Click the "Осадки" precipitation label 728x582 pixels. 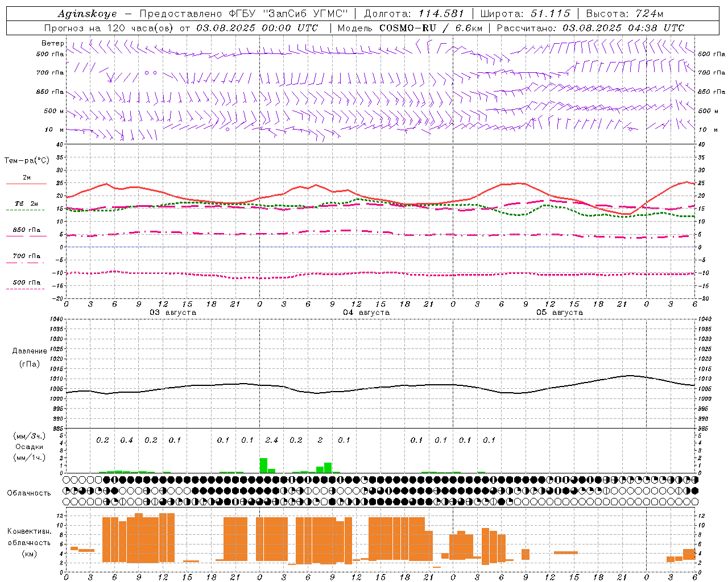pyautogui.click(x=30, y=447)
